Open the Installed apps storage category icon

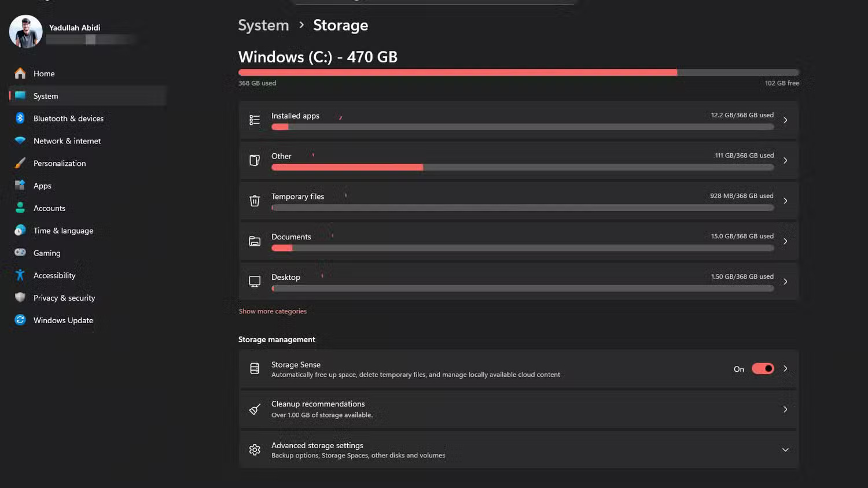(255, 120)
